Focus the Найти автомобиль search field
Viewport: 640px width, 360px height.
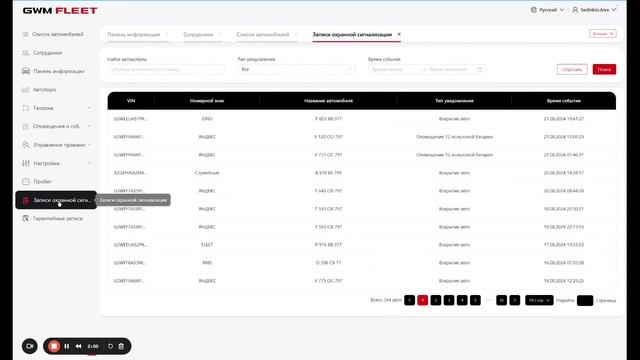click(x=166, y=69)
